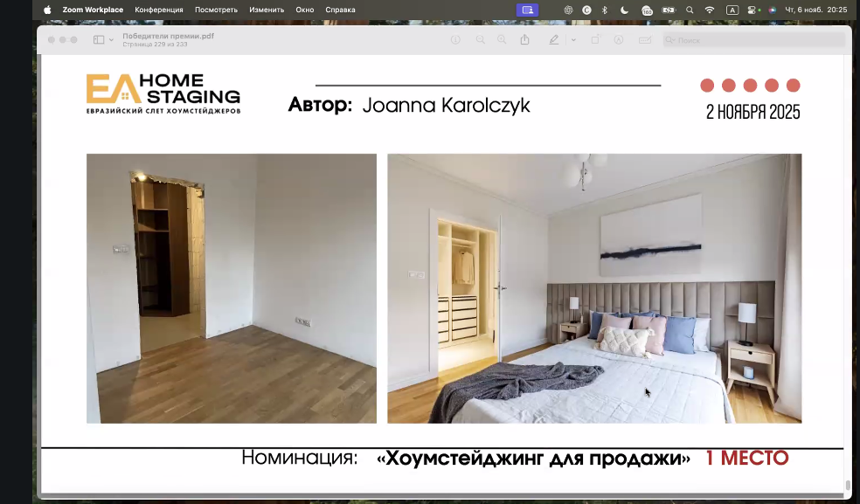Expand the sidebar view options chevron
This screenshot has width=860, height=504.
(x=111, y=40)
